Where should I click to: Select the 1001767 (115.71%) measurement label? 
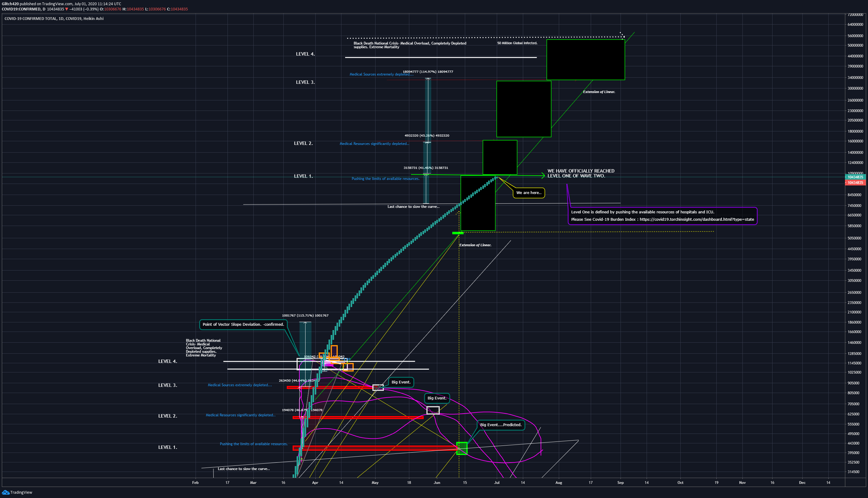coord(305,315)
